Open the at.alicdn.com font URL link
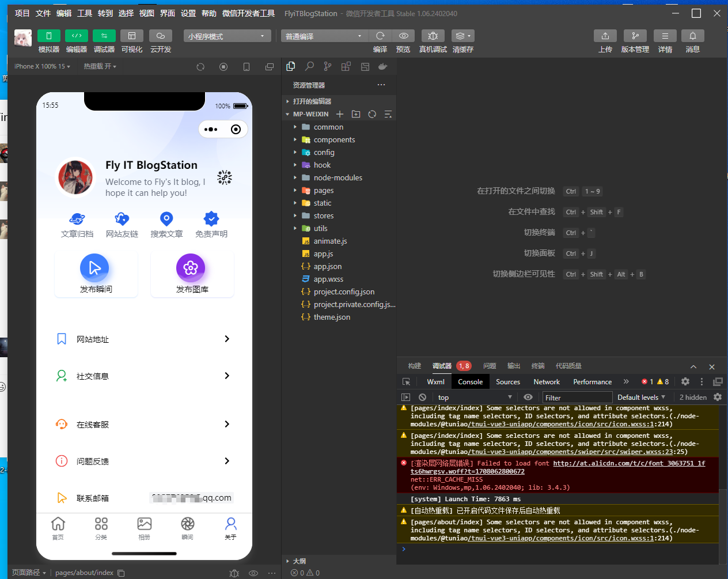Image resolution: width=728 pixels, height=579 pixels. [629, 463]
